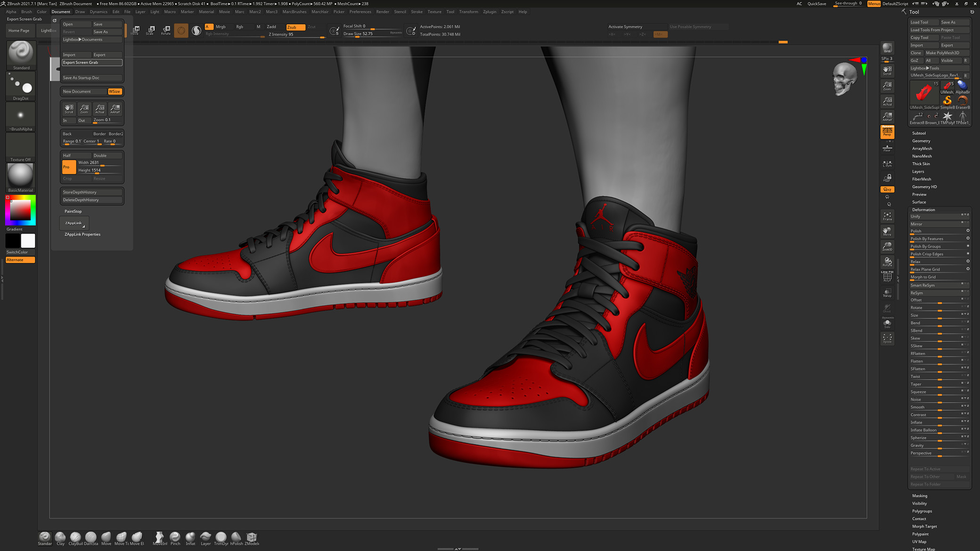Image resolution: width=980 pixels, height=551 pixels.
Task: Toggle Perspective (Persp) view
Action: 887,132
